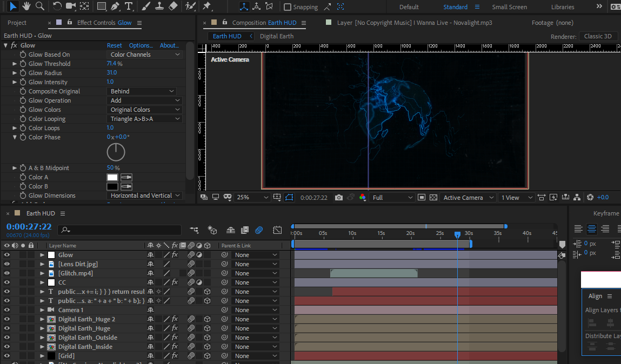621x364 pixels.
Task: Open Glow effect Options link
Action: pyautogui.click(x=141, y=45)
